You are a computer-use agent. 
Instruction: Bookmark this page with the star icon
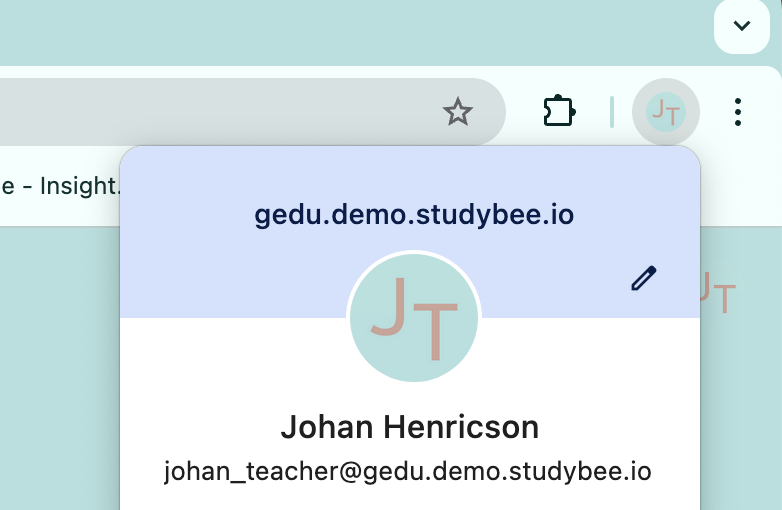(x=458, y=112)
